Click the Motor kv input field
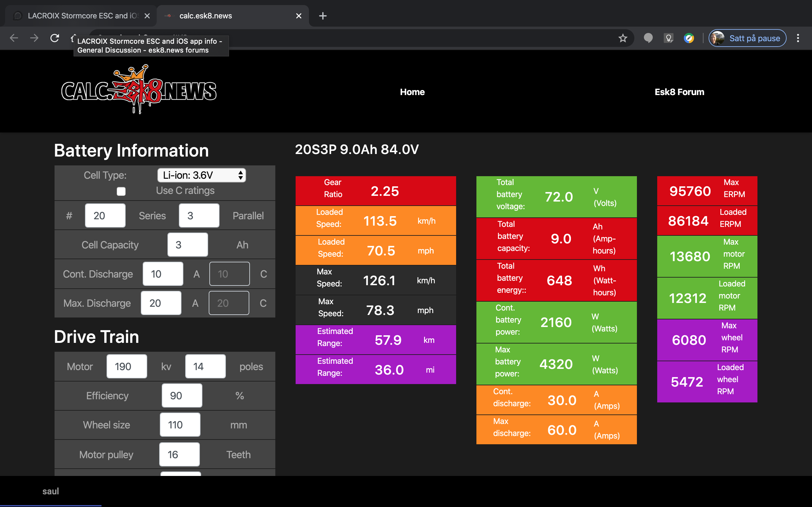This screenshot has height=507, width=812. point(127,367)
